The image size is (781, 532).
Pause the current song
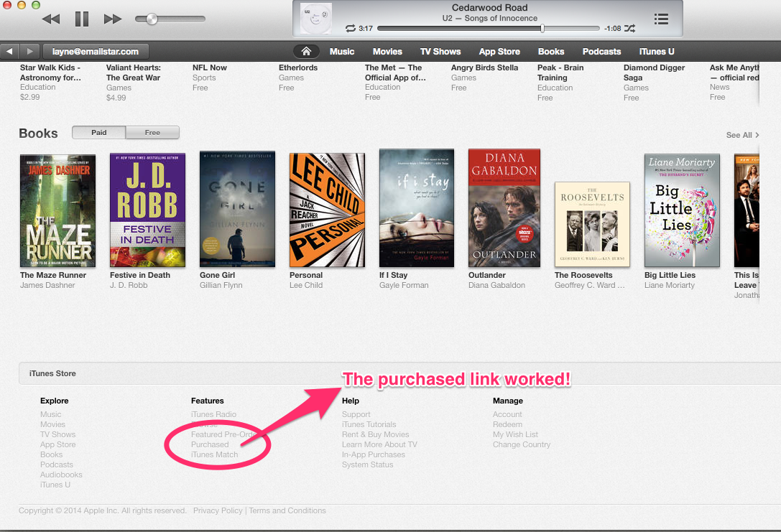82,19
